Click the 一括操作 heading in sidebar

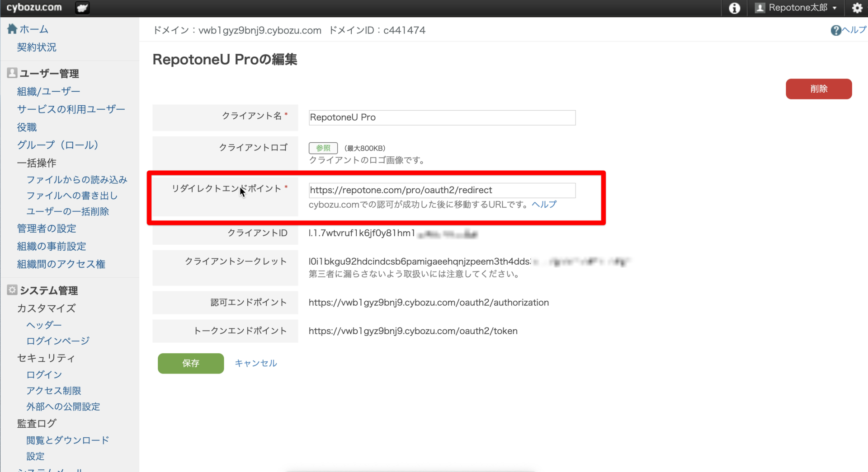tap(37, 163)
